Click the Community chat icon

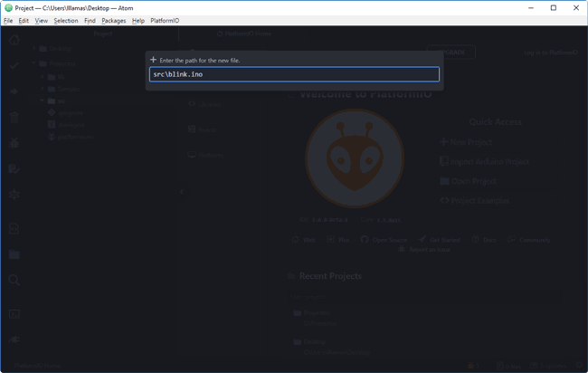(x=511, y=239)
